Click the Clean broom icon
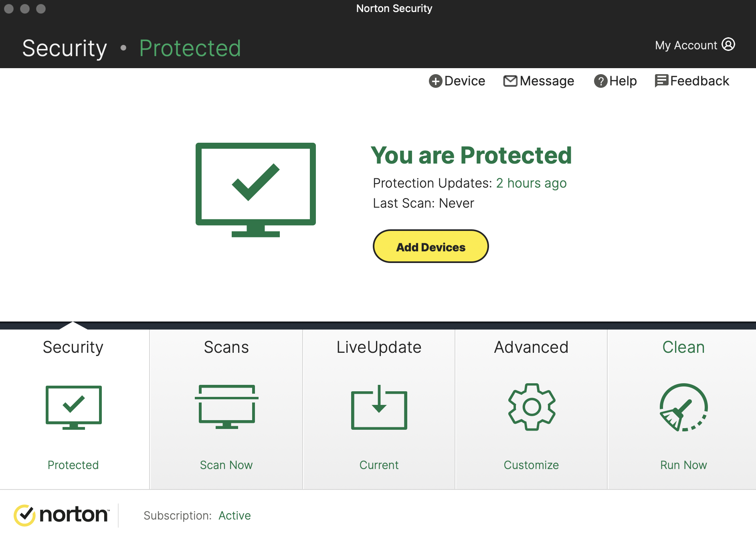Image resolution: width=756 pixels, height=538 pixels. pos(684,407)
